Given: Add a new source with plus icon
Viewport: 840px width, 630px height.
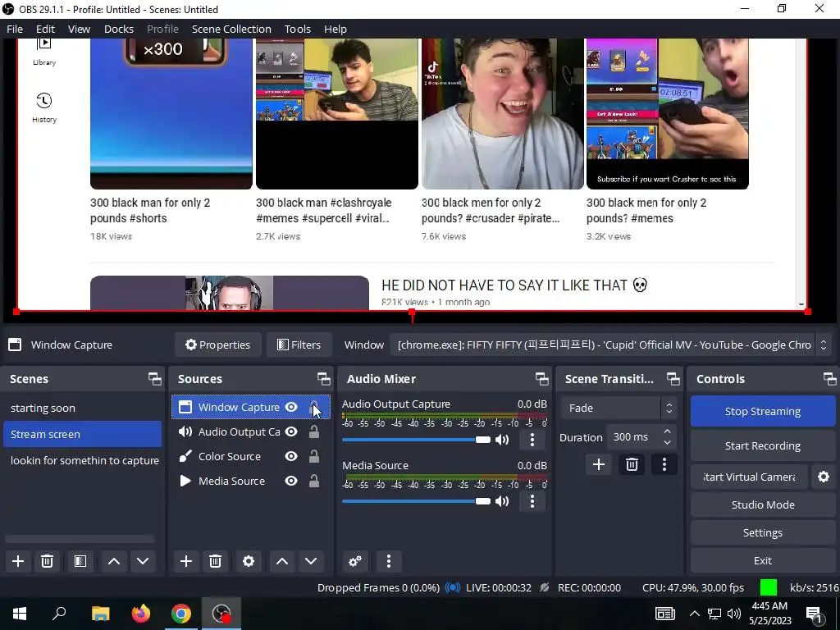Looking at the screenshot, I should pos(186,561).
